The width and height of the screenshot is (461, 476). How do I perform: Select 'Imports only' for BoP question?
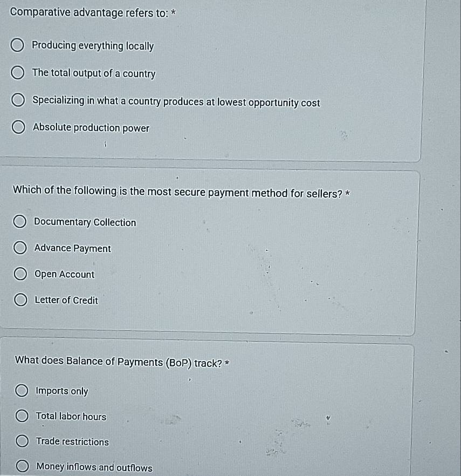[x=22, y=390]
